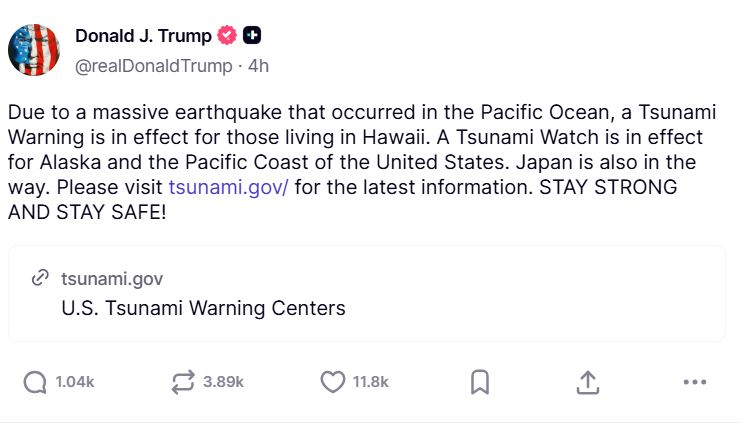Viewport: 741px width, 425px height.
Task: Click the tsunami.gov domain in link card
Action: [112, 278]
